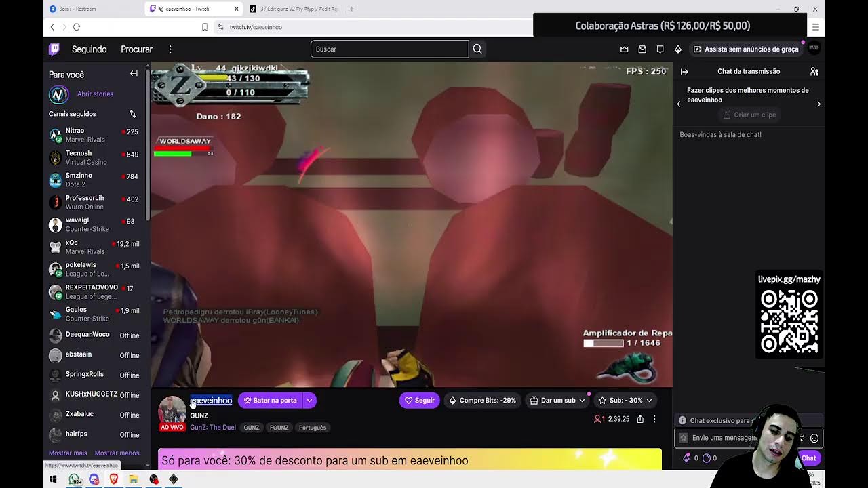Click the Bits diamond icon in top bar
868x488 pixels.
tap(677, 49)
